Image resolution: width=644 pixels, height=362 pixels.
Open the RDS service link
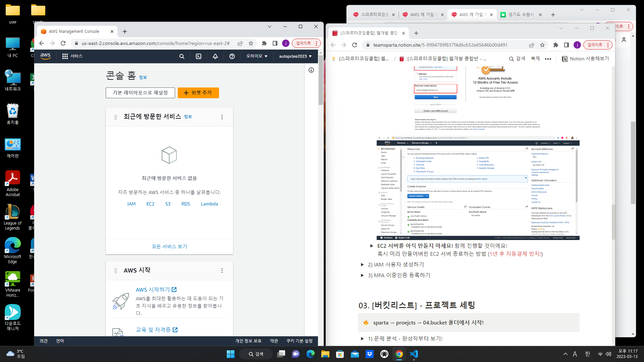point(186,204)
